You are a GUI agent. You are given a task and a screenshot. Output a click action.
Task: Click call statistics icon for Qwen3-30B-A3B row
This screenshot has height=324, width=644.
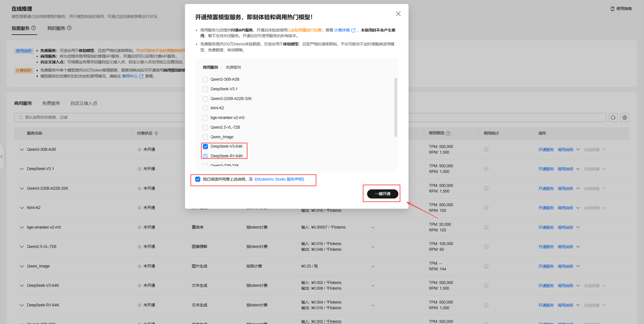tap(486, 150)
